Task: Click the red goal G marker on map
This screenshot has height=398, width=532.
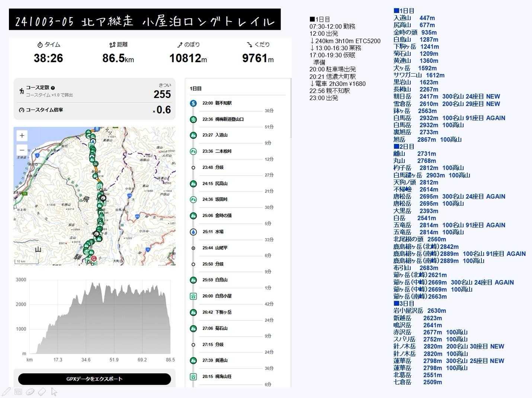Action: pos(94,259)
